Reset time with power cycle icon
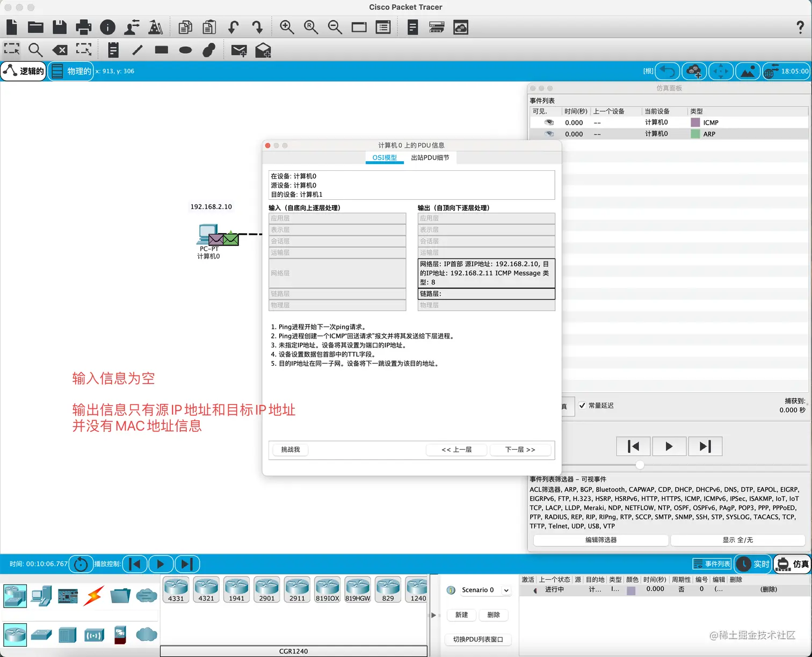Viewport: 812px width, 657px height. 81,564
